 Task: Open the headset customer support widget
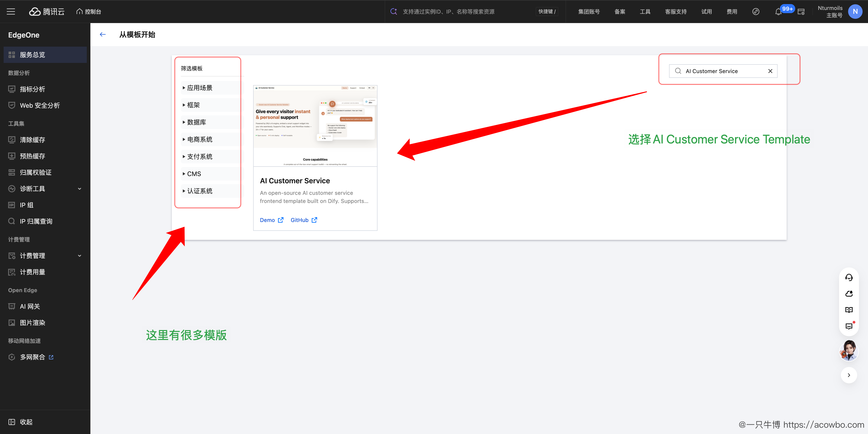click(849, 277)
